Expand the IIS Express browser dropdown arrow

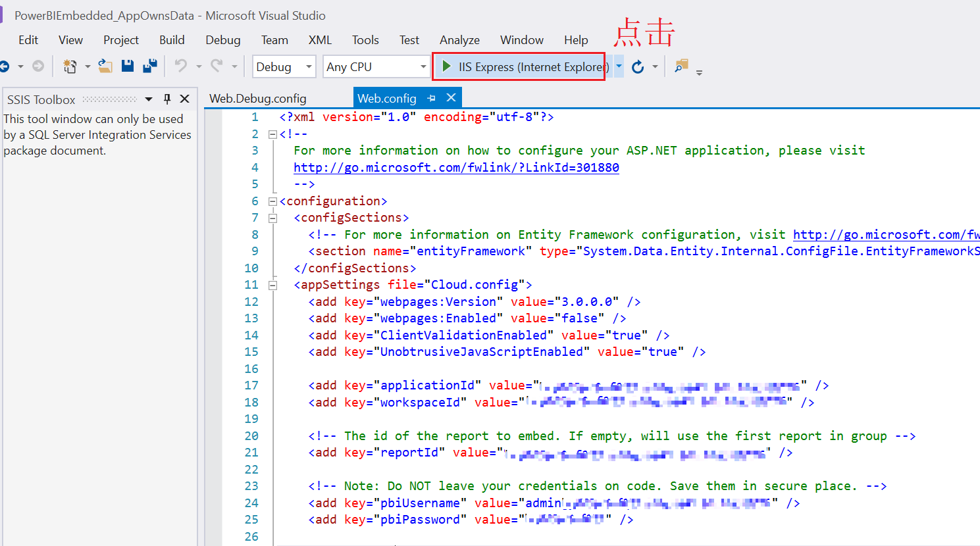tap(619, 66)
